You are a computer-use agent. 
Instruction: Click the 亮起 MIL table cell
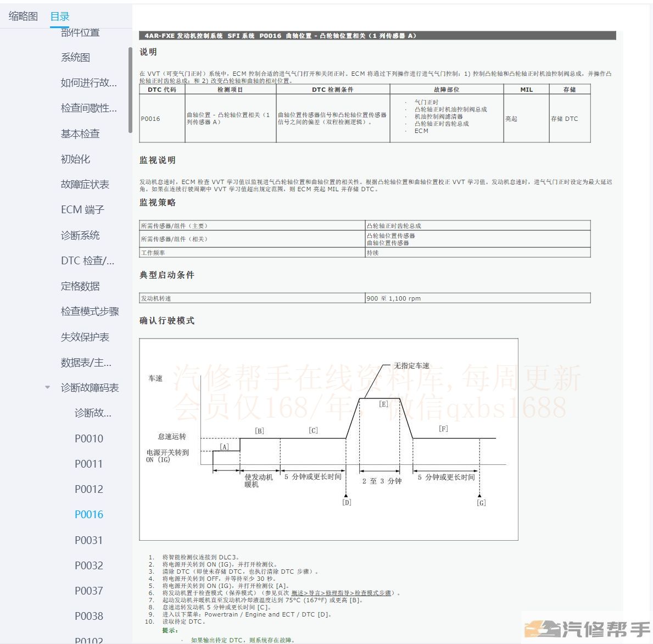(x=526, y=119)
